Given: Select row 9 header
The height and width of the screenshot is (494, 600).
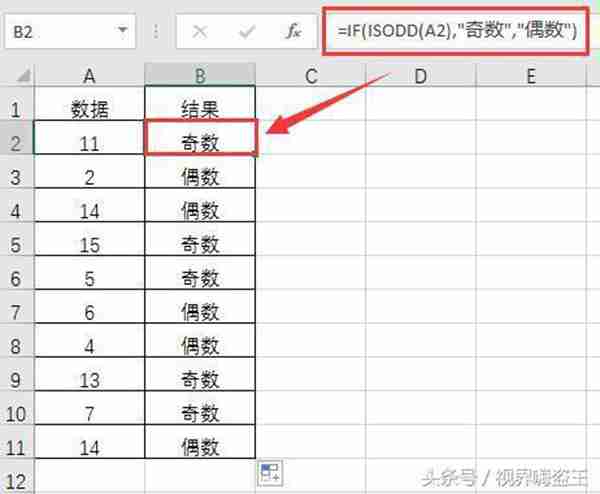Looking at the screenshot, I should (16, 374).
